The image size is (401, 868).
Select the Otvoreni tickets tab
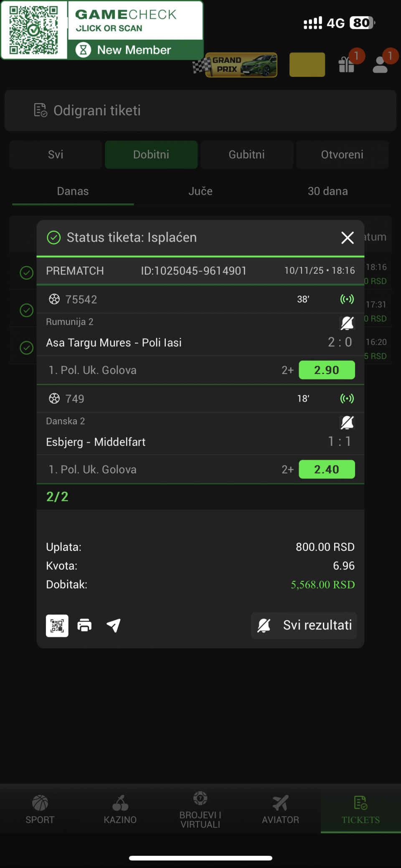[x=342, y=155]
